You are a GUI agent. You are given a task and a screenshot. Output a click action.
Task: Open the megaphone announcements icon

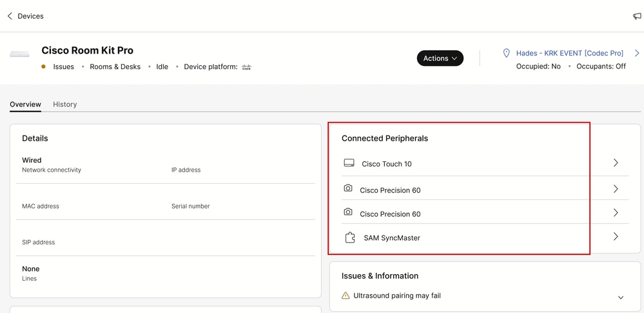(637, 16)
